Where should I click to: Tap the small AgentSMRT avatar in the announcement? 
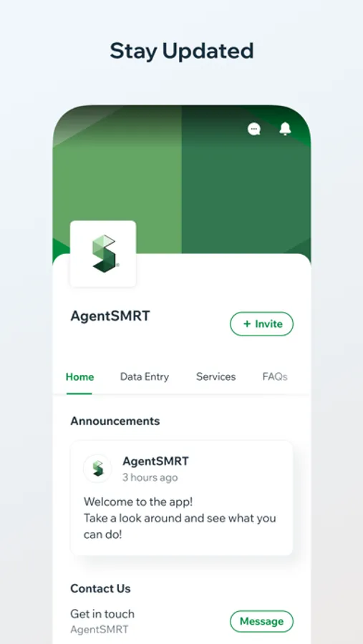[97, 468]
